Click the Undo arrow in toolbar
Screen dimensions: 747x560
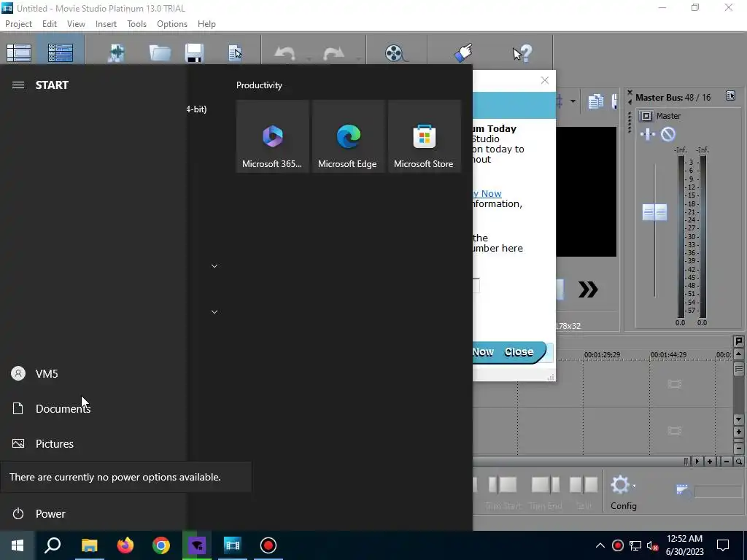tap(285, 52)
